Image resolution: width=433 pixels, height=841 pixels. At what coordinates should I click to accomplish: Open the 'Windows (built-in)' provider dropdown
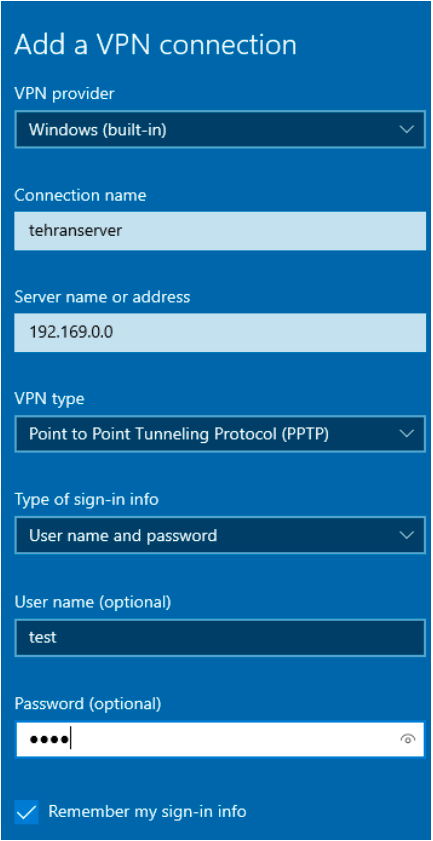[x=220, y=129]
